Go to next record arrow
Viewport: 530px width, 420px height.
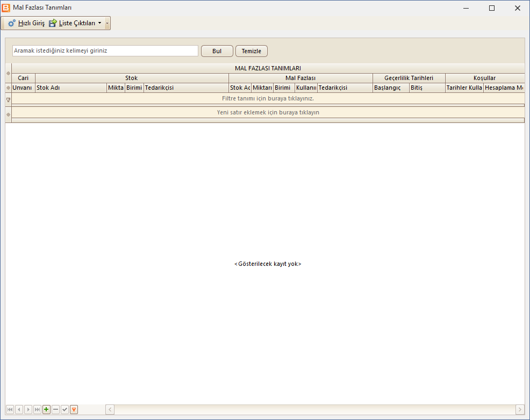[28, 410]
